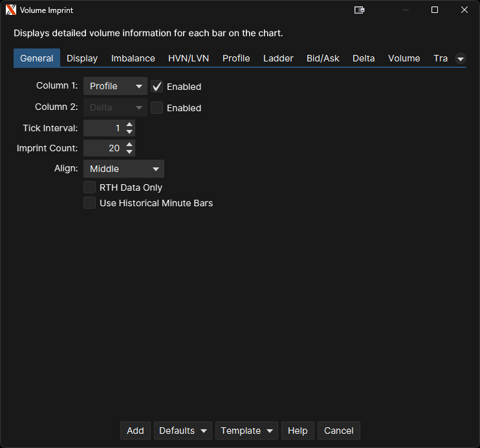Check Use Historical Minute Bars

click(x=90, y=203)
